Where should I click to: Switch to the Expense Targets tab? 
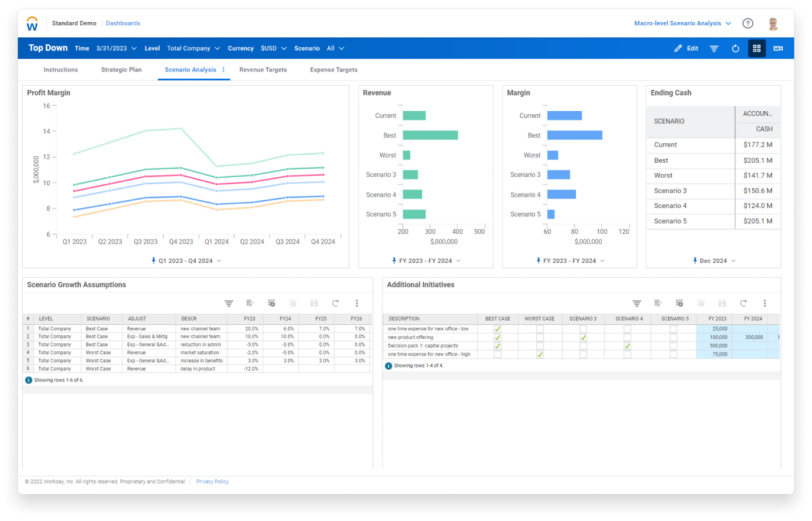(333, 70)
